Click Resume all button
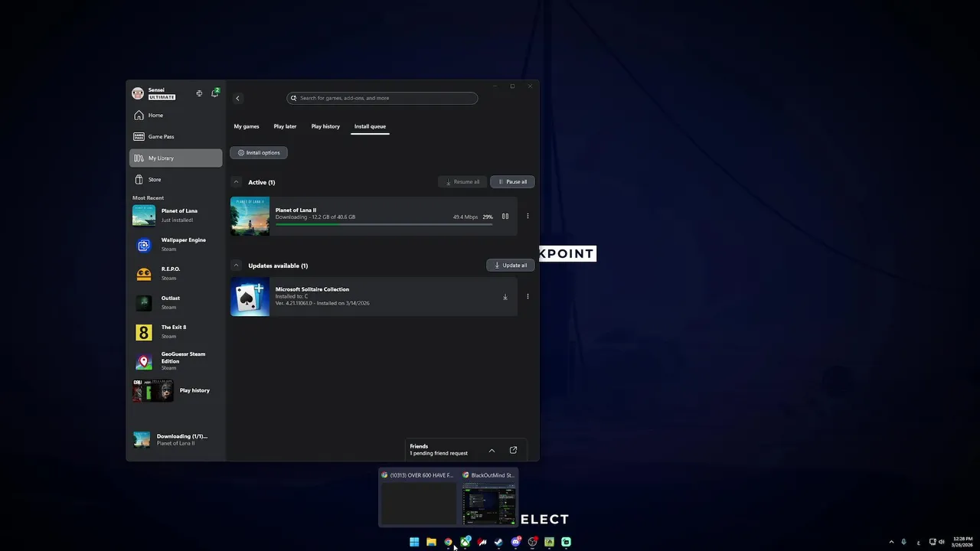 (x=462, y=181)
